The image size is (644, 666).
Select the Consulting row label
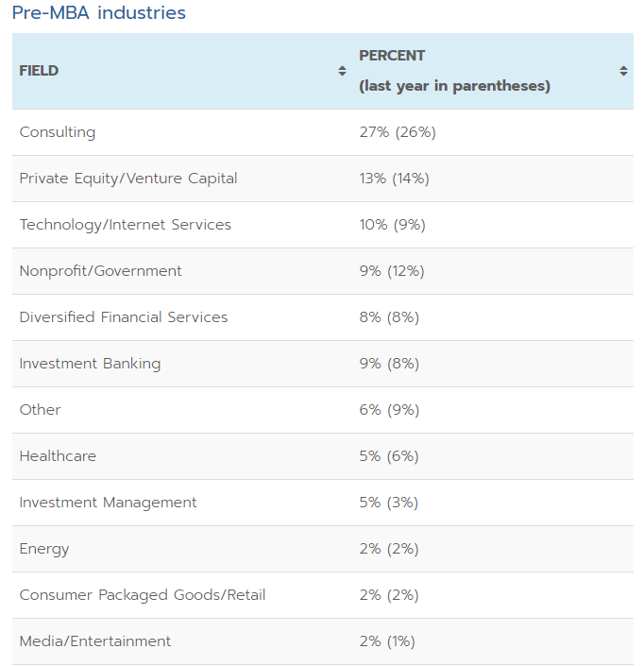tap(58, 132)
